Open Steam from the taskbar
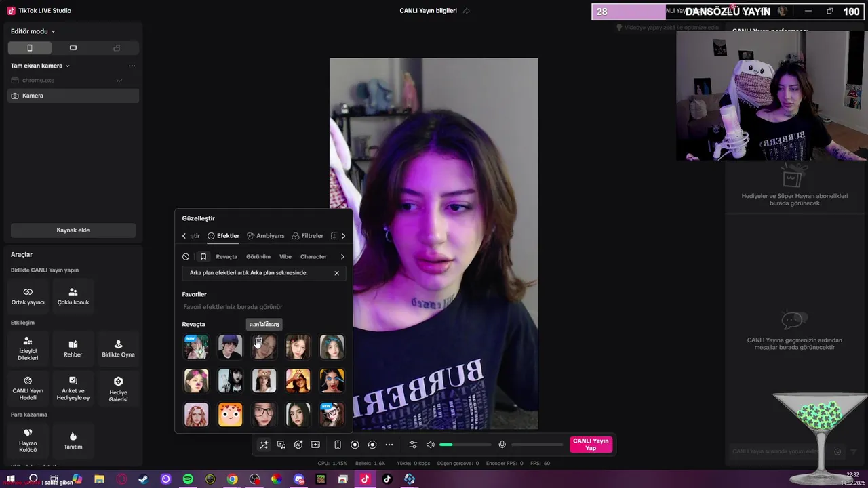 point(143,479)
